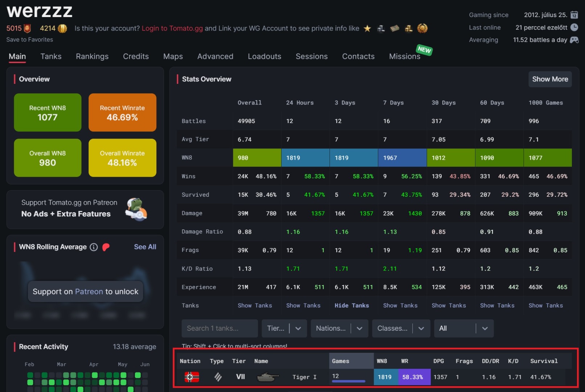This screenshot has height=392, width=585.
Task: Click the Login to Tomato.gg link
Action: pos(172,28)
